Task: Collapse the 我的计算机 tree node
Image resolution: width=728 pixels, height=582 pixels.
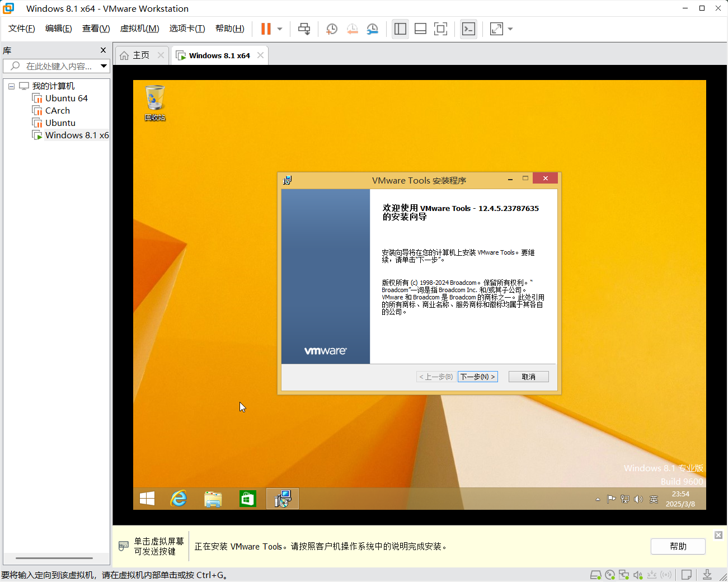Action: click(11, 86)
